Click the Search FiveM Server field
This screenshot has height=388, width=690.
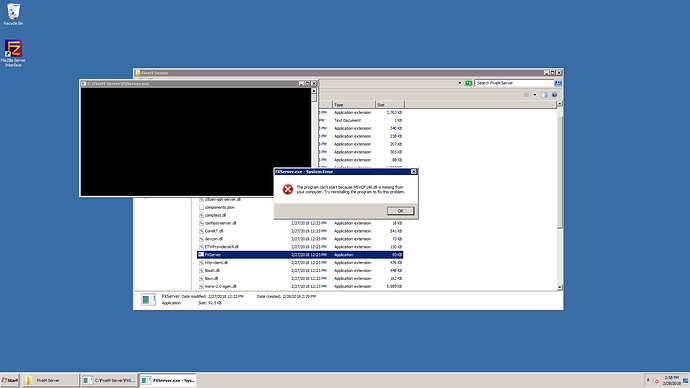(514, 83)
